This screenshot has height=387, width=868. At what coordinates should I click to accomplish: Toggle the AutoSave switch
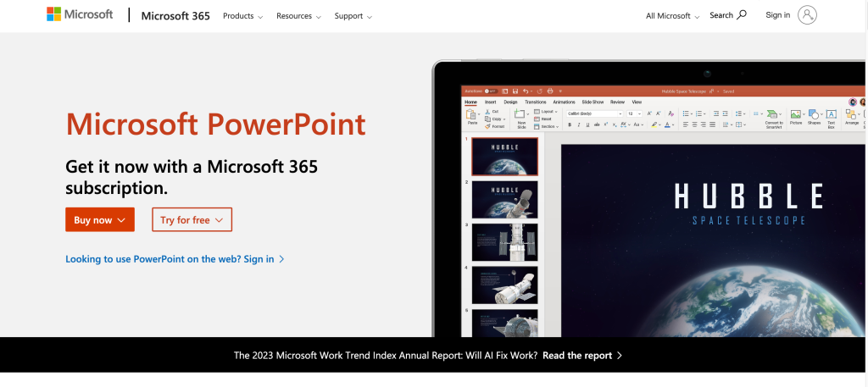[489, 91]
